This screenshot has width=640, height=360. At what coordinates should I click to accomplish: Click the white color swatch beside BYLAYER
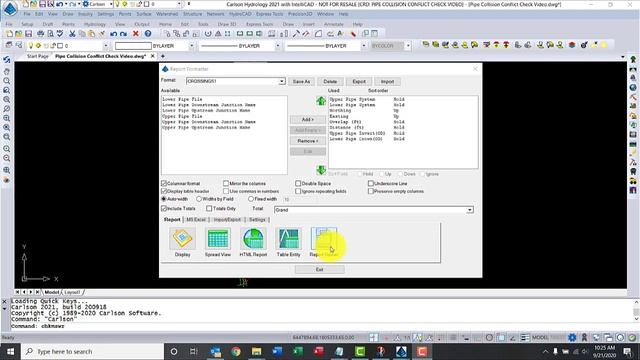tap(133, 46)
